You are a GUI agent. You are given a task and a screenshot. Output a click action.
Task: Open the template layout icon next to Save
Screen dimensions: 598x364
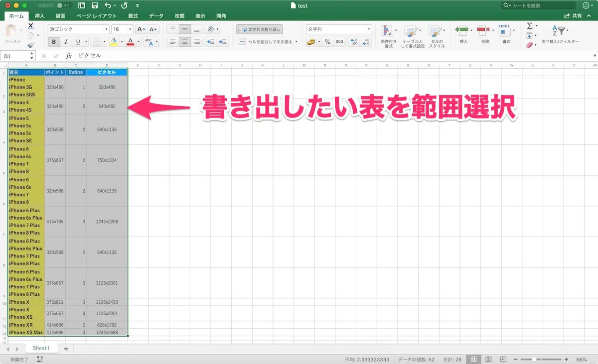pyautogui.click(x=82, y=5)
